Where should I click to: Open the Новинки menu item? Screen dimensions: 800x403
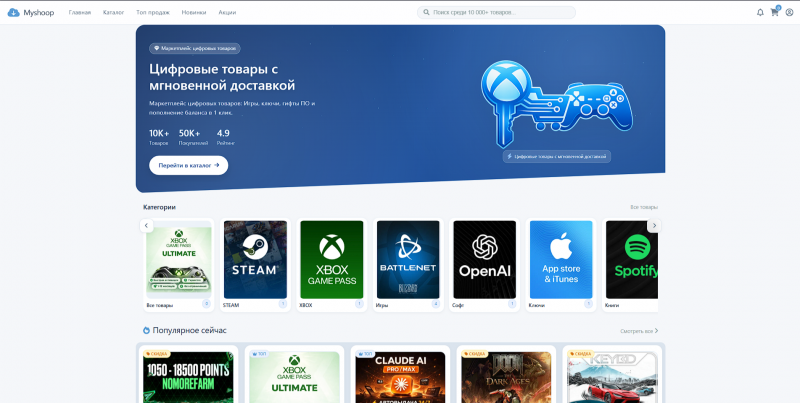[194, 12]
